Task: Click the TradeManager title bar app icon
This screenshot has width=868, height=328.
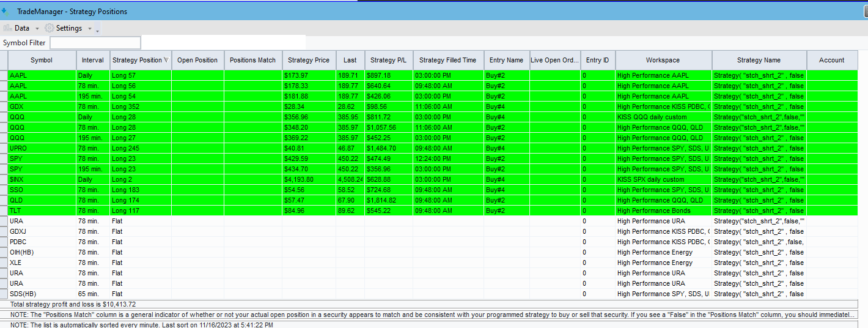Action: click(x=5, y=10)
